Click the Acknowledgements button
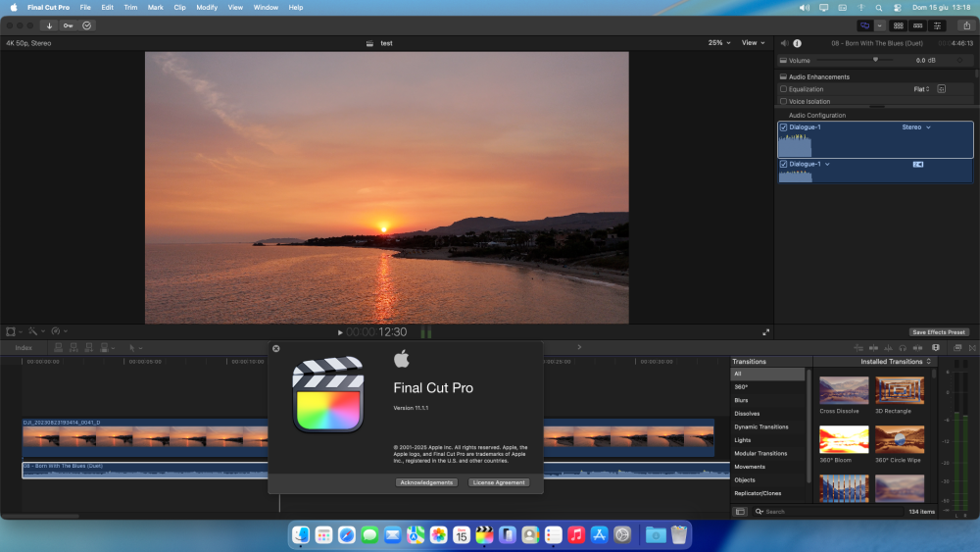The width and height of the screenshot is (980, 552). pos(427,482)
